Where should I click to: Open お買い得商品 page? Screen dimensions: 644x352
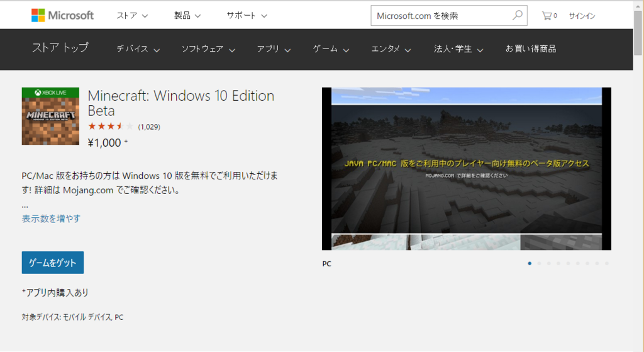531,49
